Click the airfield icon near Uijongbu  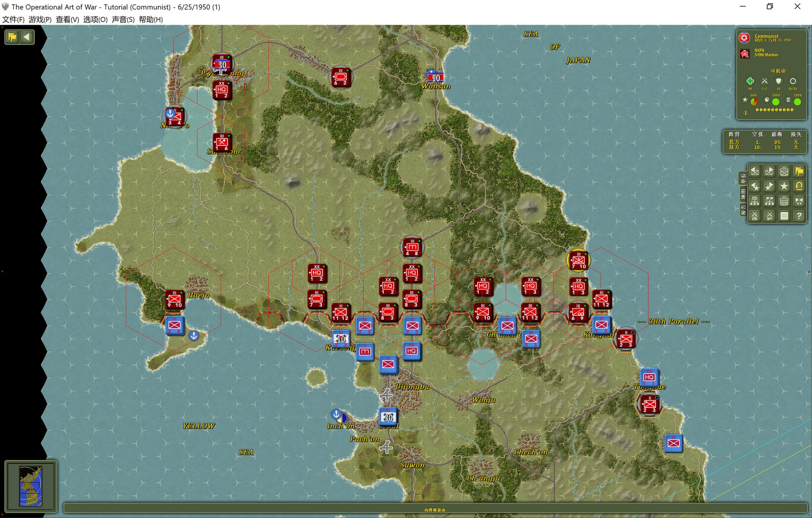(385, 395)
